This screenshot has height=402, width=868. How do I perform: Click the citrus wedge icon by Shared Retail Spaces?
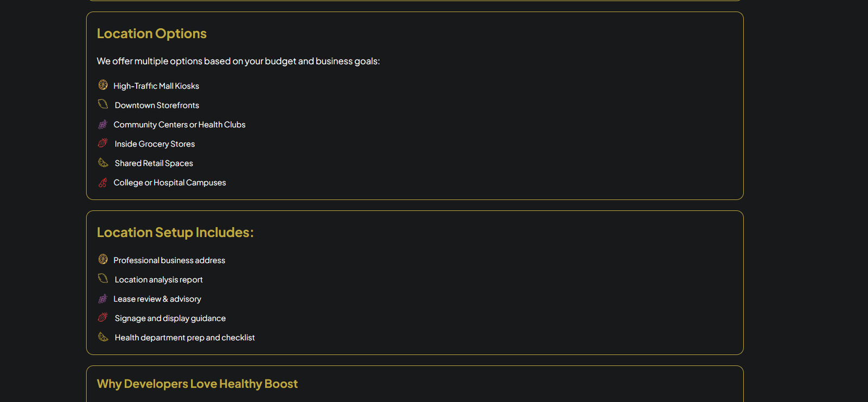coord(103,163)
